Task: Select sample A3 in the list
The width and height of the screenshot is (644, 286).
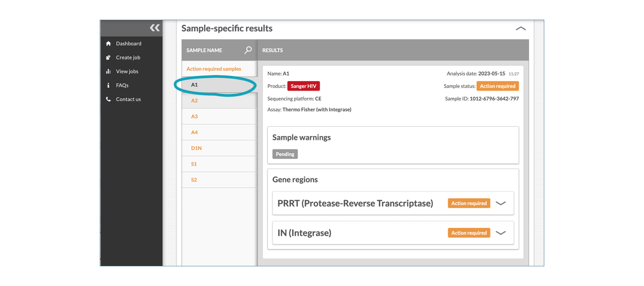Action: 219,116
